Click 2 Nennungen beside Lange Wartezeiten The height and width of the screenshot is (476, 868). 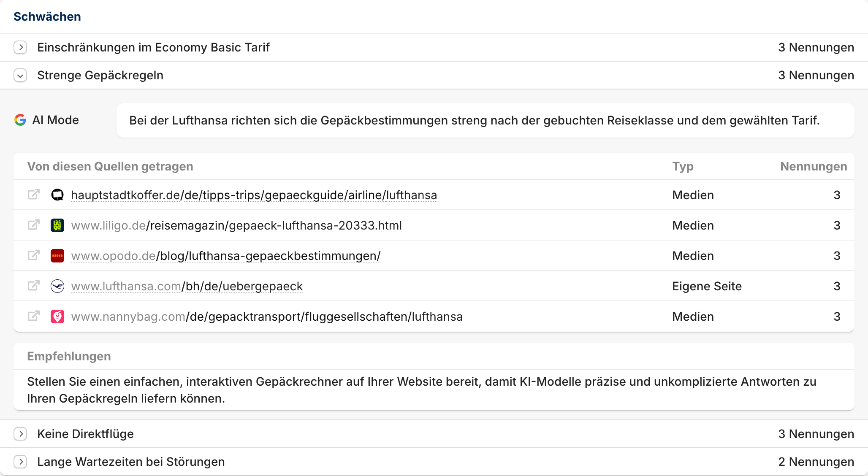click(x=816, y=462)
